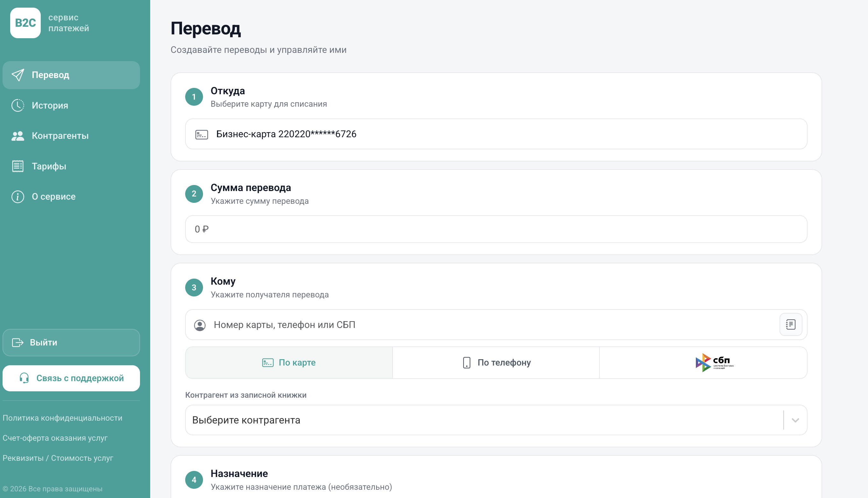Click the card icon in the По карте tab
This screenshot has height=498, width=868.
pos(268,363)
